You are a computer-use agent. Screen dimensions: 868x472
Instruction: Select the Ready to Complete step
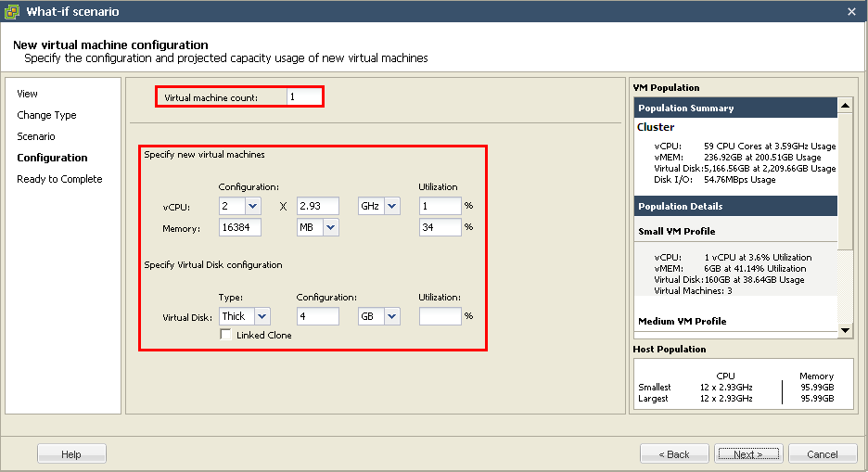pos(59,179)
